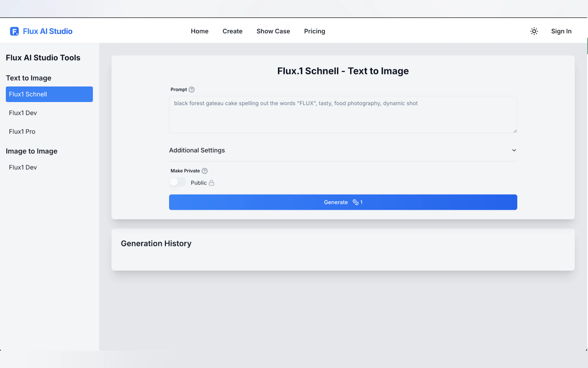Viewport: 588px width, 368px height.
Task: Click the Prompt help question-mark icon
Action: (x=191, y=89)
